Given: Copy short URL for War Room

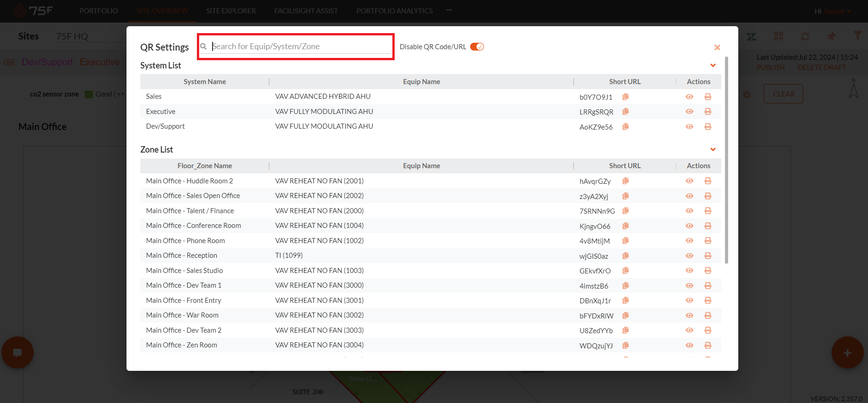Looking at the screenshot, I should point(626,315).
